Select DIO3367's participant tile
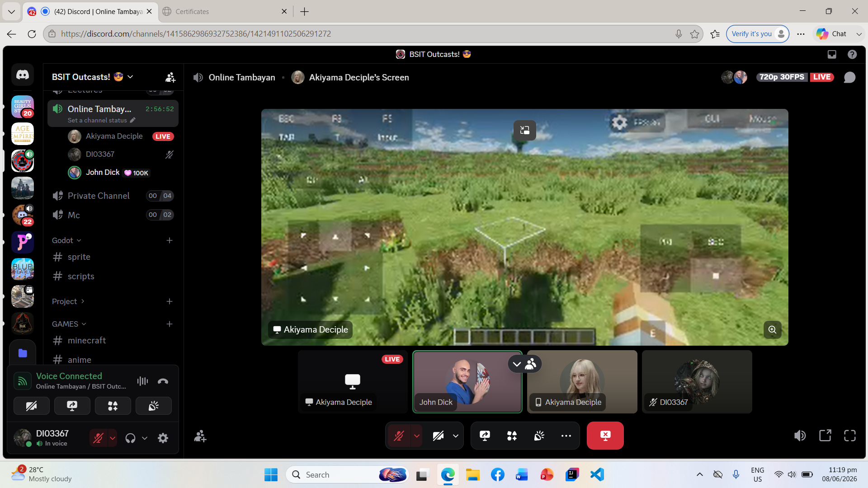The height and width of the screenshot is (488, 868). pos(697,382)
